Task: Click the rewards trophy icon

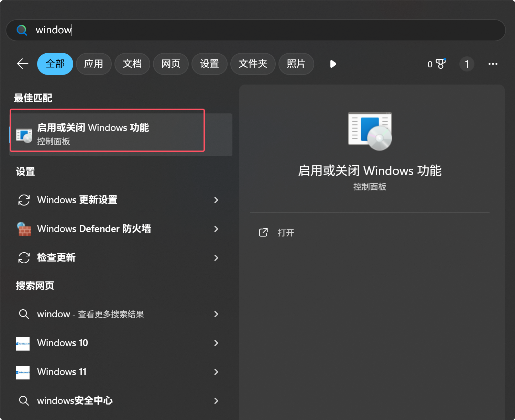Action: (441, 64)
